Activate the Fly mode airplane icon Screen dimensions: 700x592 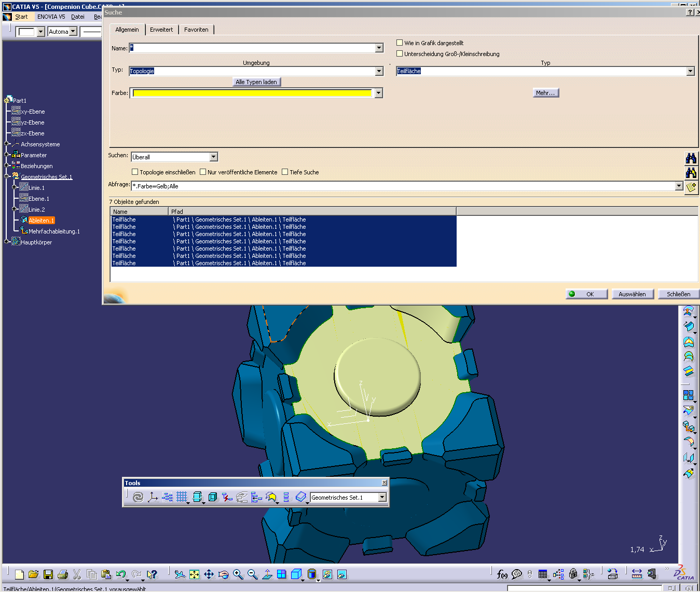click(x=180, y=574)
